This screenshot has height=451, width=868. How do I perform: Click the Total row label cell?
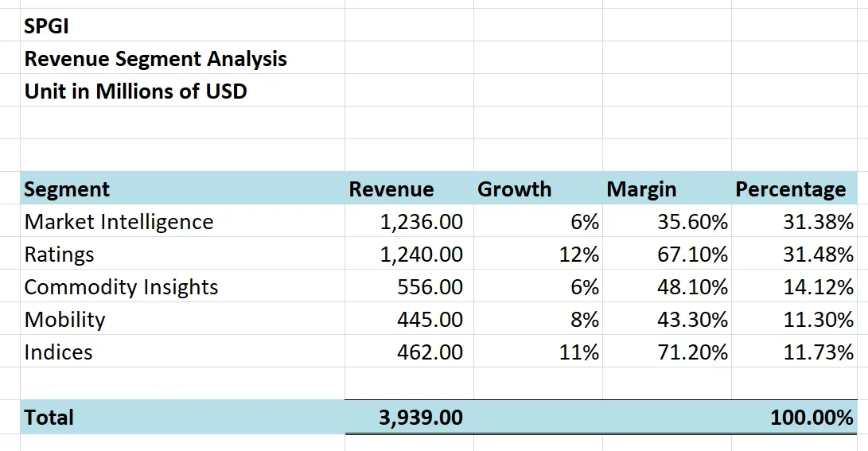[49, 418]
